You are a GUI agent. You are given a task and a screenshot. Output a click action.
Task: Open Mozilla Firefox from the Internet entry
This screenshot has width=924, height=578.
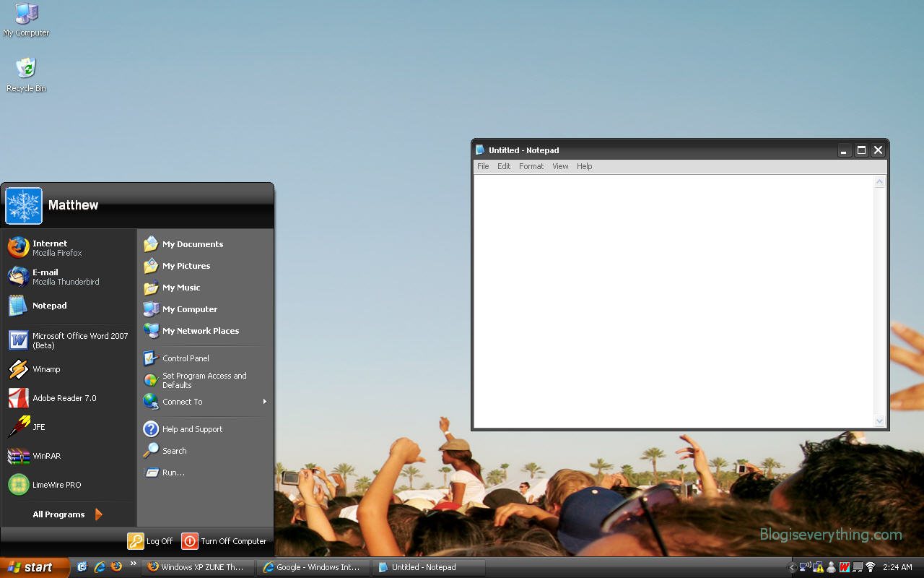pyautogui.click(x=69, y=248)
